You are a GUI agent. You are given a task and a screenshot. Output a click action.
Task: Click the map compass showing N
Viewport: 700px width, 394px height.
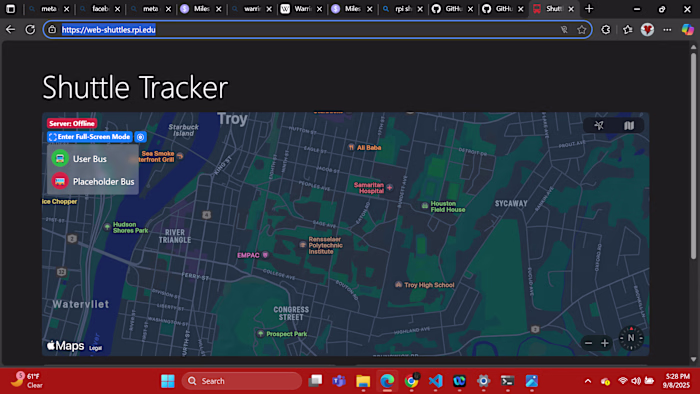[631, 338]
